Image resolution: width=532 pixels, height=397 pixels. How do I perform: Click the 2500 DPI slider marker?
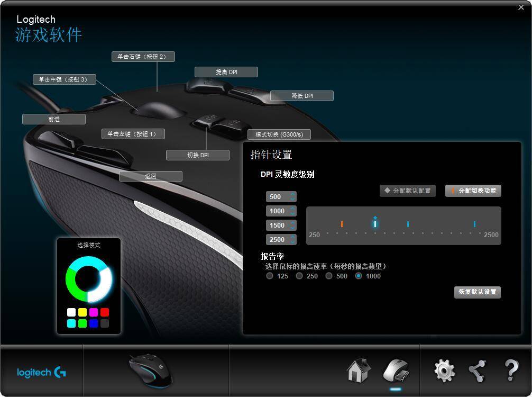[474, 224]
